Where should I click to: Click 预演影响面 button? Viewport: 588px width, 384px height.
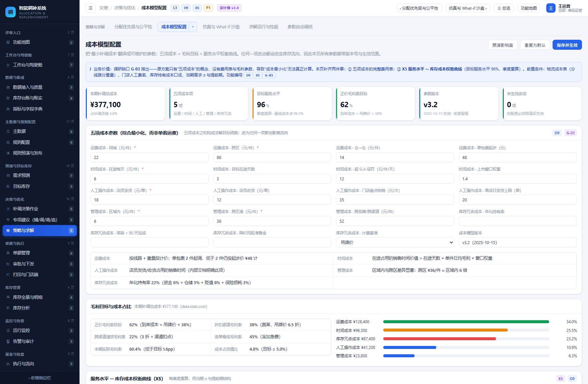[x=503, y=45]
